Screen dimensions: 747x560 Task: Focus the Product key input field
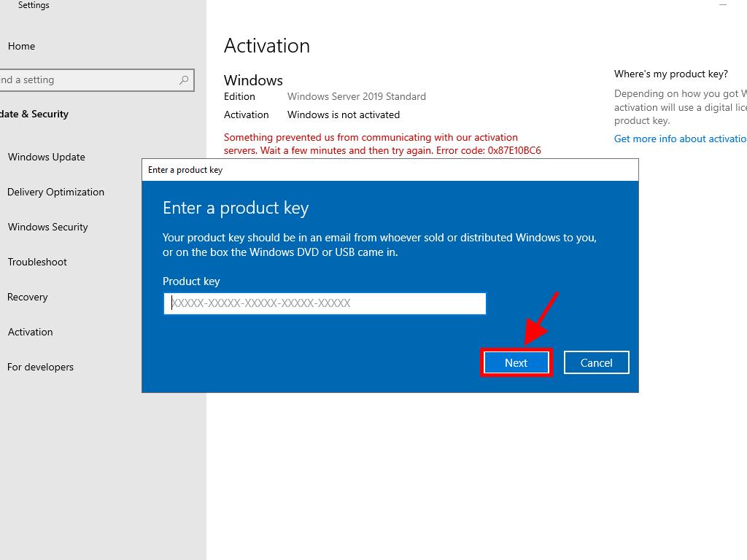[325, 303]
